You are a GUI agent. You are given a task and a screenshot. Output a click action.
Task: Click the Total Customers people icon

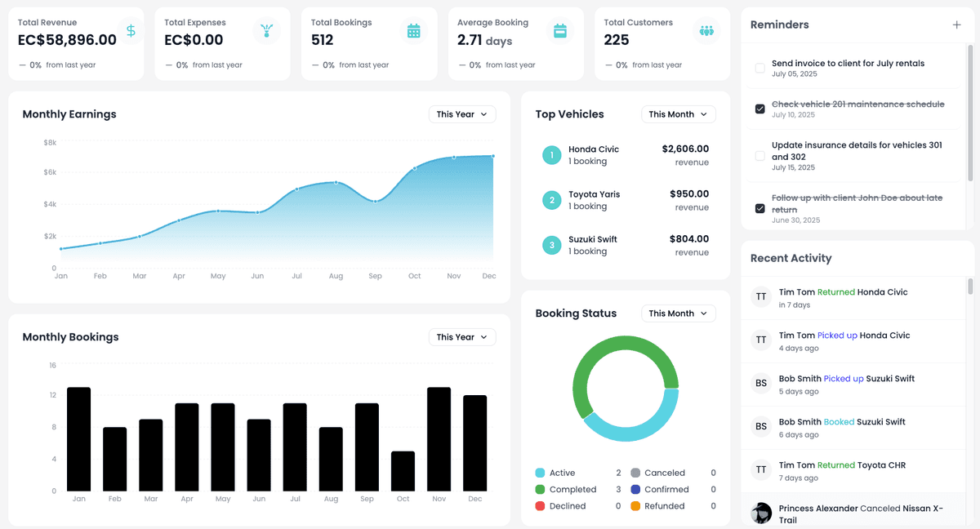[x=706, y=31]
